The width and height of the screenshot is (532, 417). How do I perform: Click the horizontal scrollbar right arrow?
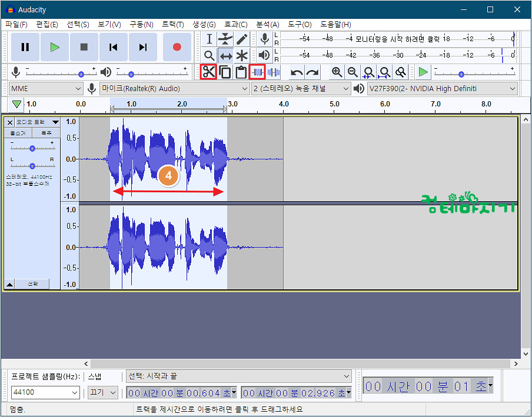click(x=516, y=364)
